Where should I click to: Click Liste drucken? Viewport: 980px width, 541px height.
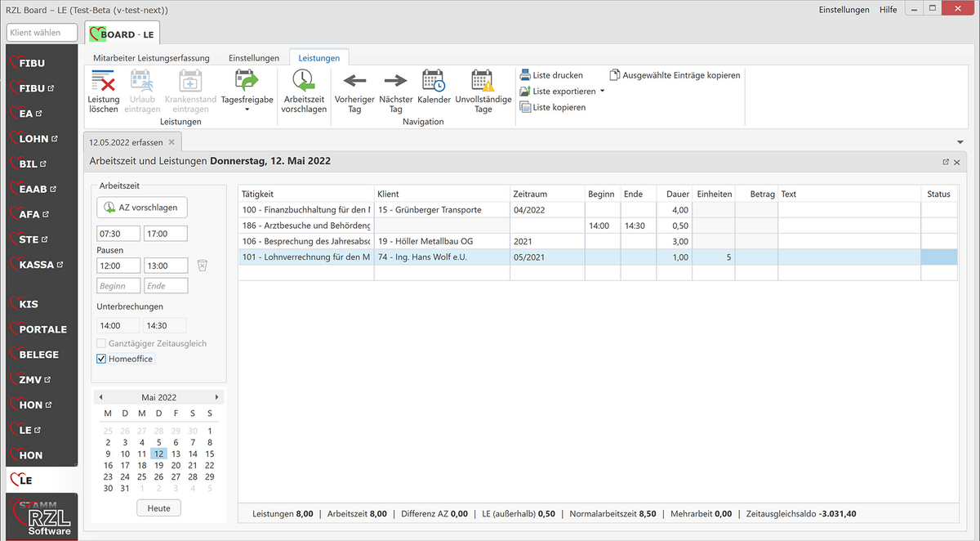(x=551, y=75)
